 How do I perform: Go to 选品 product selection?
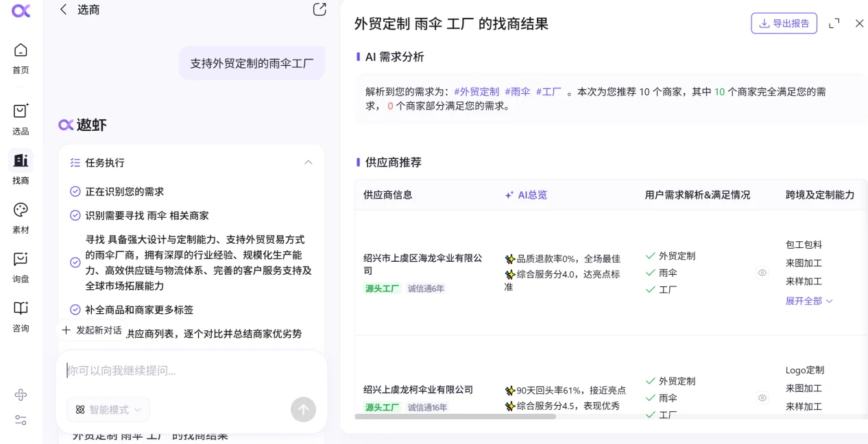(x=21, y=119)
